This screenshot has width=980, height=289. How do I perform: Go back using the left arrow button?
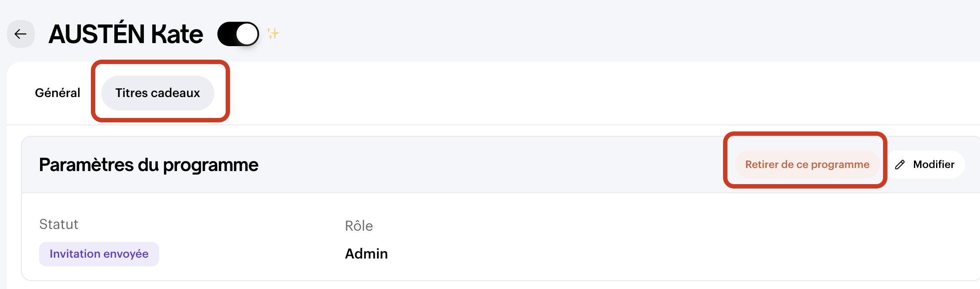click(20, 34)
